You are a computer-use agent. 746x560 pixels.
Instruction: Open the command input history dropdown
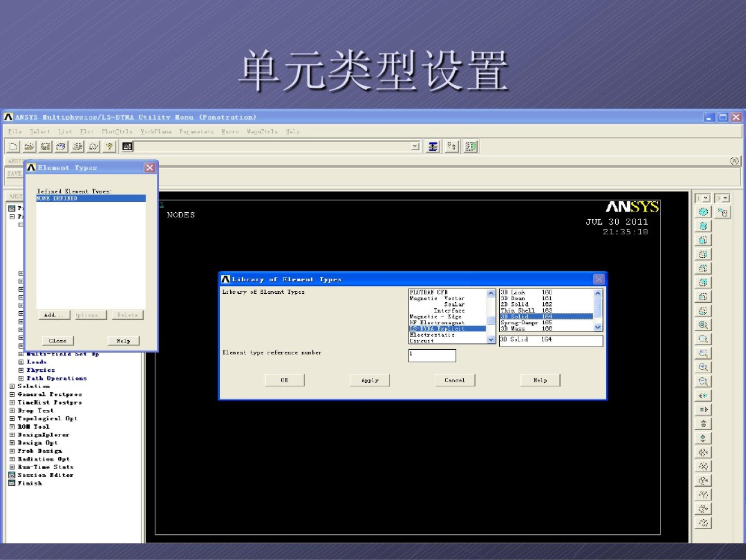(x=415, y=146)
